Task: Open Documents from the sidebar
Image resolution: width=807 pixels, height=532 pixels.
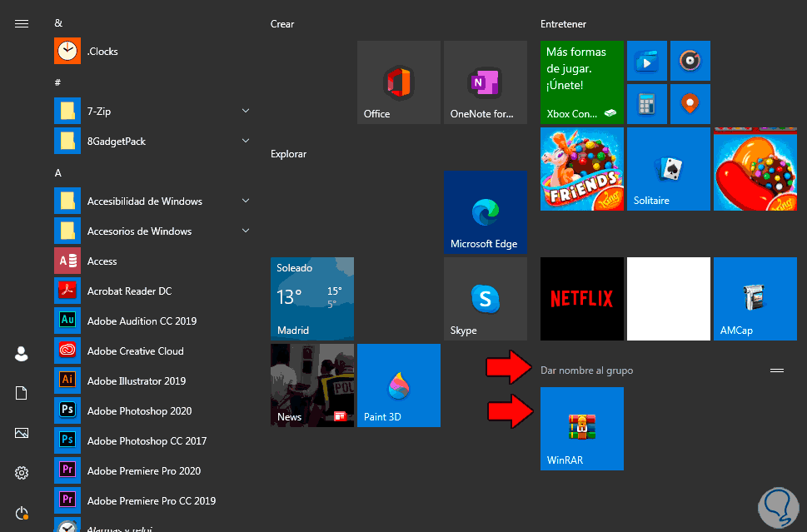Action: (22, 393)
